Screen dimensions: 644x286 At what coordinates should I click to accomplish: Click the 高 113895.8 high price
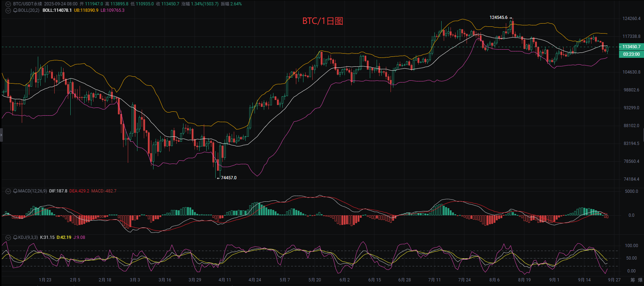click(116, 4)
